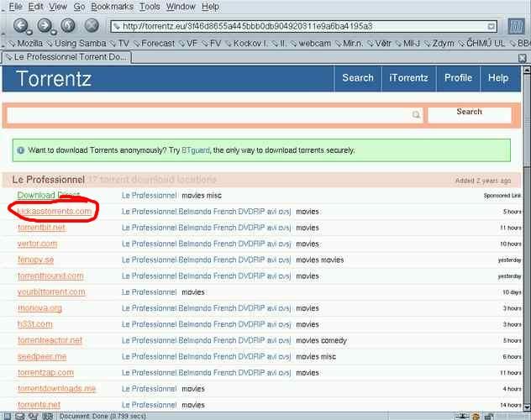Screen dimensions: 531x420
Task: Open Navigator from status bar icon
Action: [7, 417]
